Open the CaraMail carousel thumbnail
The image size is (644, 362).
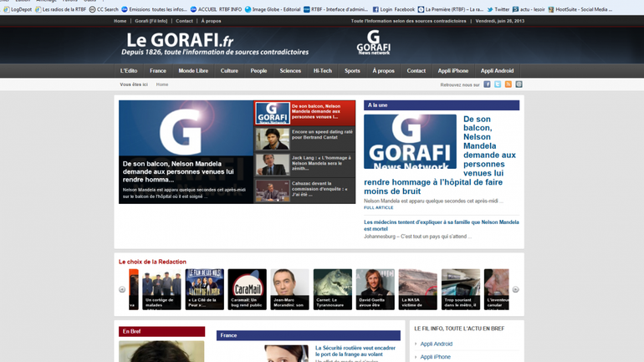pos(247,288)
